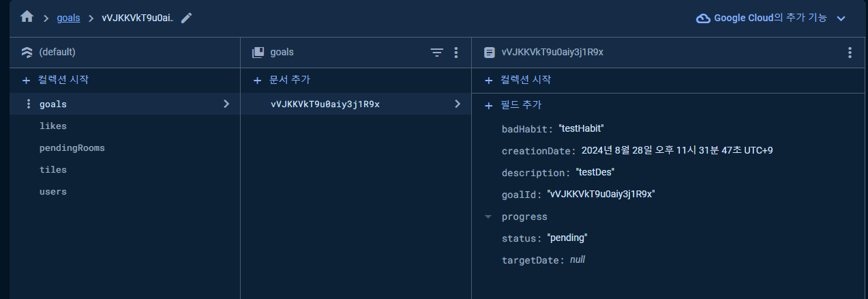
Task: Click Google Cloud의 추가 기능 label
Action: click(770, 18)
